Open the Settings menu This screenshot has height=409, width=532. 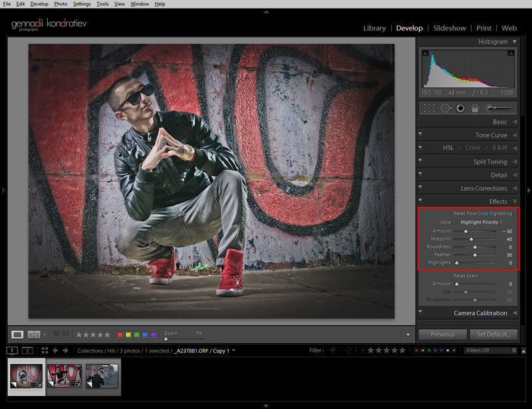[x=82, y=4]
